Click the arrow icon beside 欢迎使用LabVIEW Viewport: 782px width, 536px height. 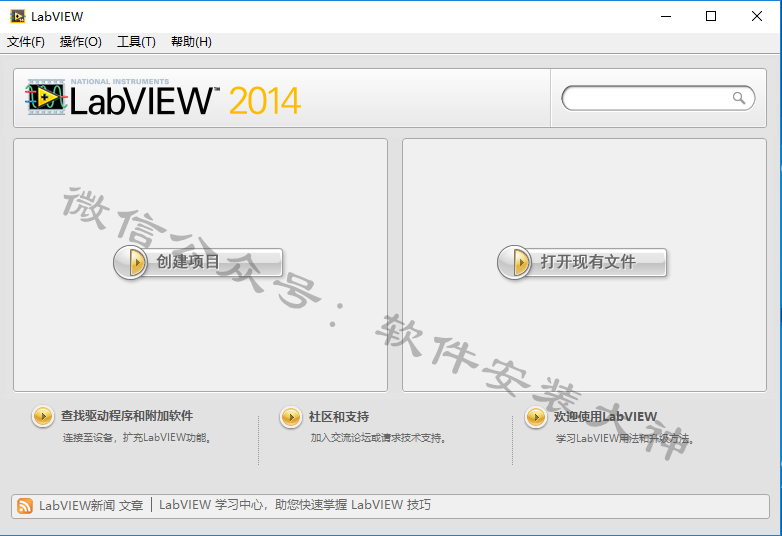tap(536, 417)
